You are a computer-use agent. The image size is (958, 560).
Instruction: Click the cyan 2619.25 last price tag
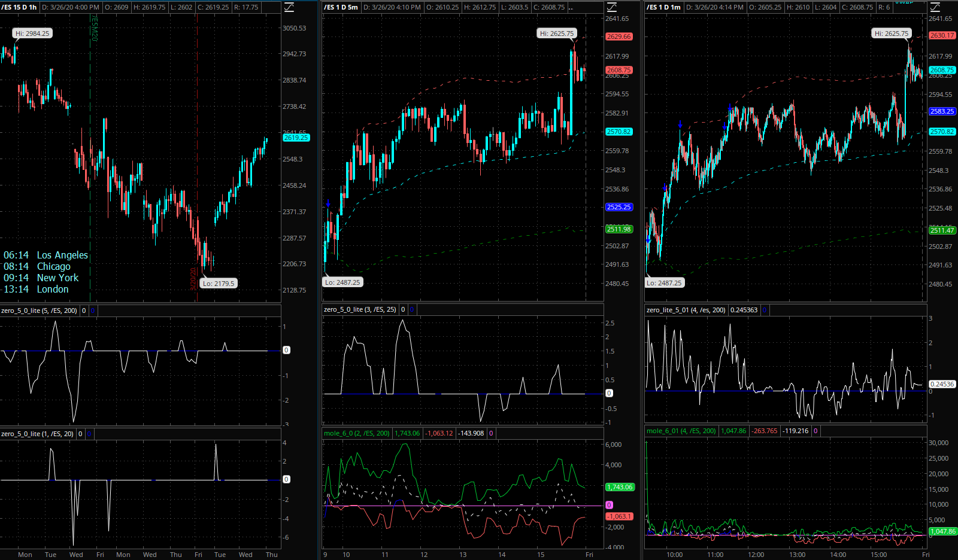tap(296, 138)
